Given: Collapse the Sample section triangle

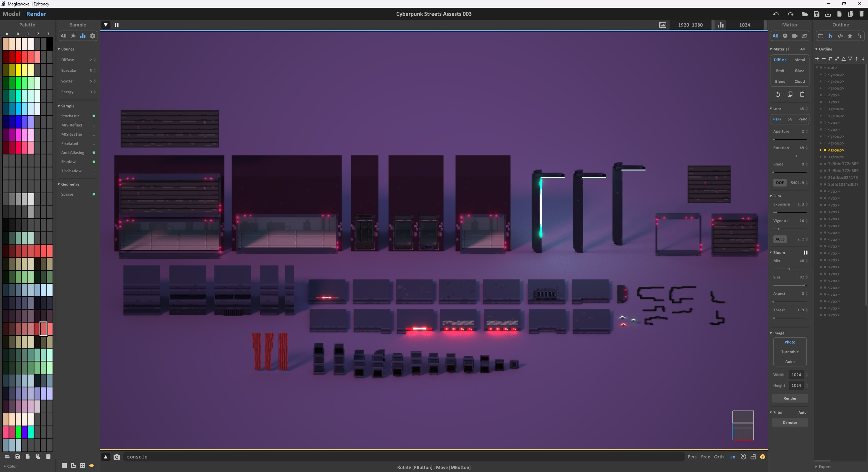Looking at the screenshot, I should point(59,106).
